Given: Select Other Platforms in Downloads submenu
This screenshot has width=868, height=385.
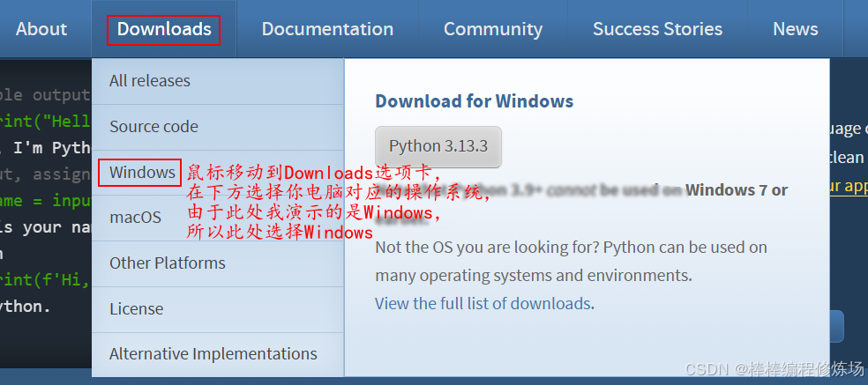Looking at the screenshot, I should pyautogui.click(x=218, y=263).
